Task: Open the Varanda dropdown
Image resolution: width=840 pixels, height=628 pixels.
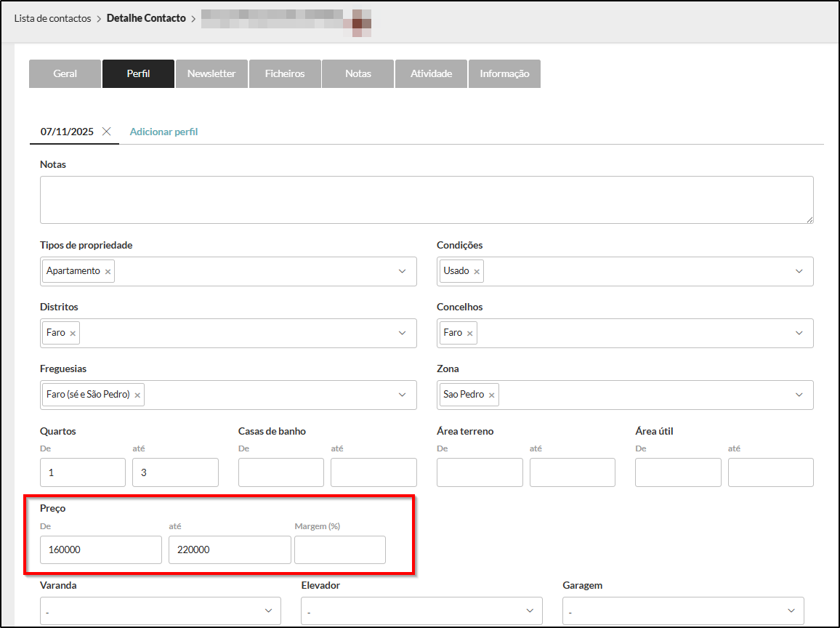Action: tap(160, 611)
